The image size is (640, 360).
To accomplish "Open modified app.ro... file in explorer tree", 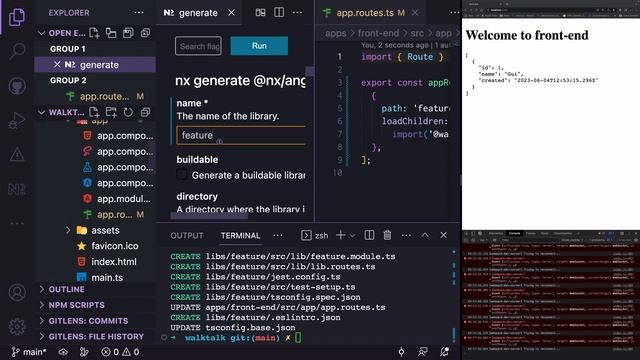I will [114, 214].
